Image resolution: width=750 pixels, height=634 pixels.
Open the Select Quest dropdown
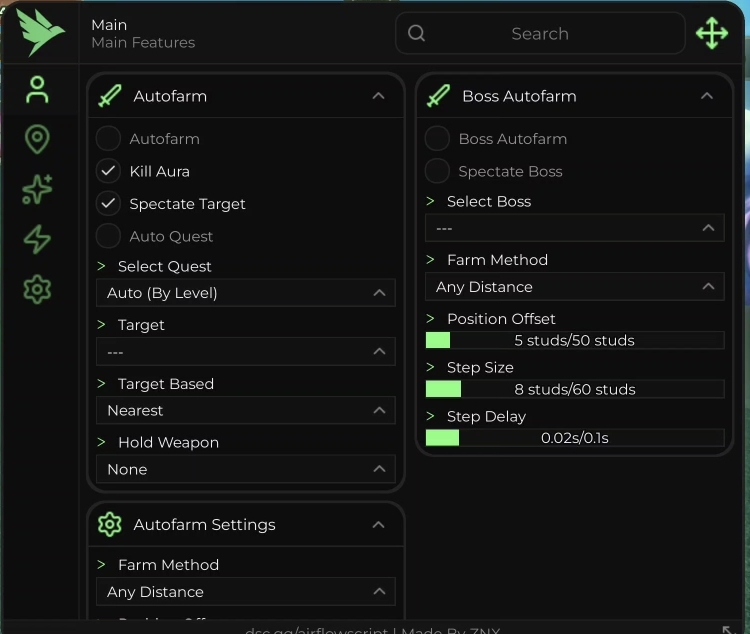click(x=245, y=293)
